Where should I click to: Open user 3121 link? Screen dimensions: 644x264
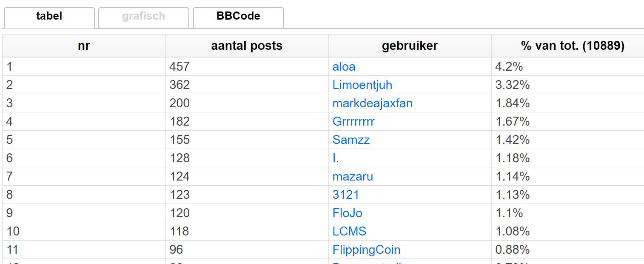point(346,195)
